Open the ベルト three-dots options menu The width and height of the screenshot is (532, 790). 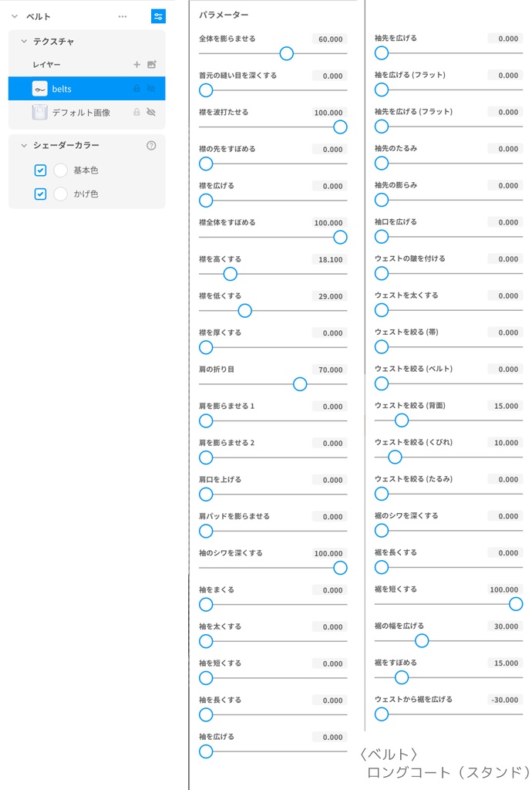(123, 16)
